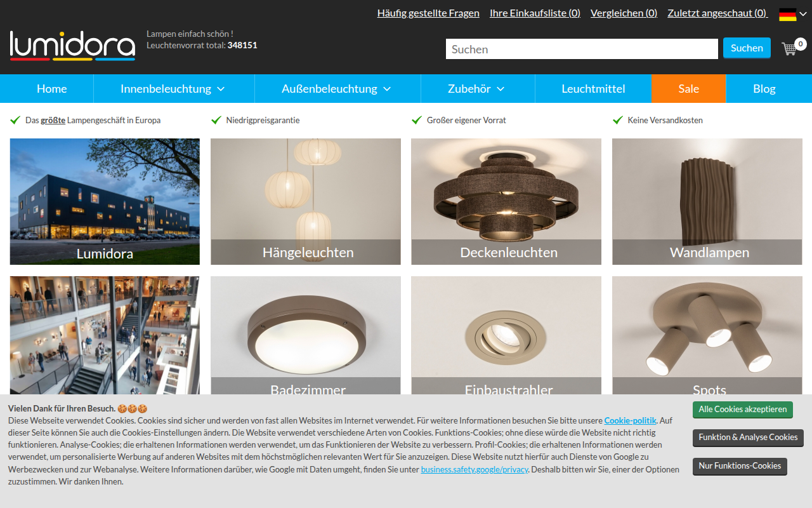This screenshot has width=812, height=508.
Task: Open the Sale menu item
Action: pos(689,89)
